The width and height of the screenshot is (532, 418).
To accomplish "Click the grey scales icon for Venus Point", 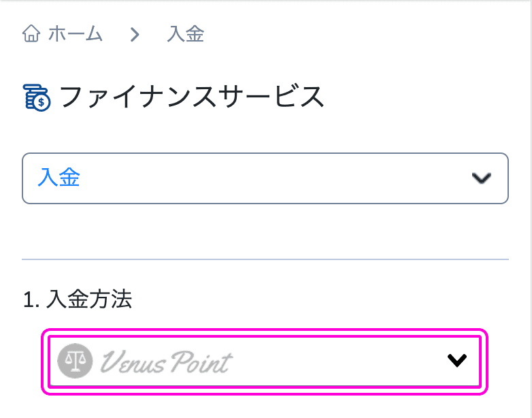I will (75, 361).
